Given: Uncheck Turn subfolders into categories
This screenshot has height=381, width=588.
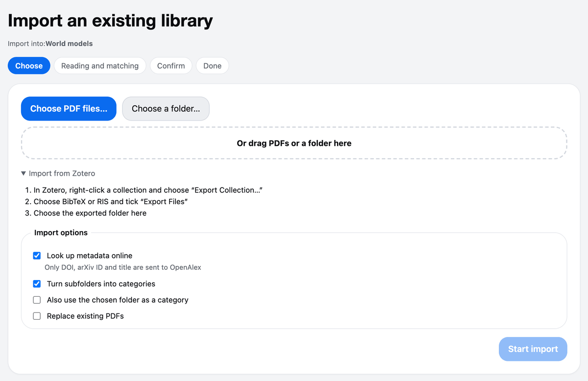Looking at the screenshot, I should 37,284.
